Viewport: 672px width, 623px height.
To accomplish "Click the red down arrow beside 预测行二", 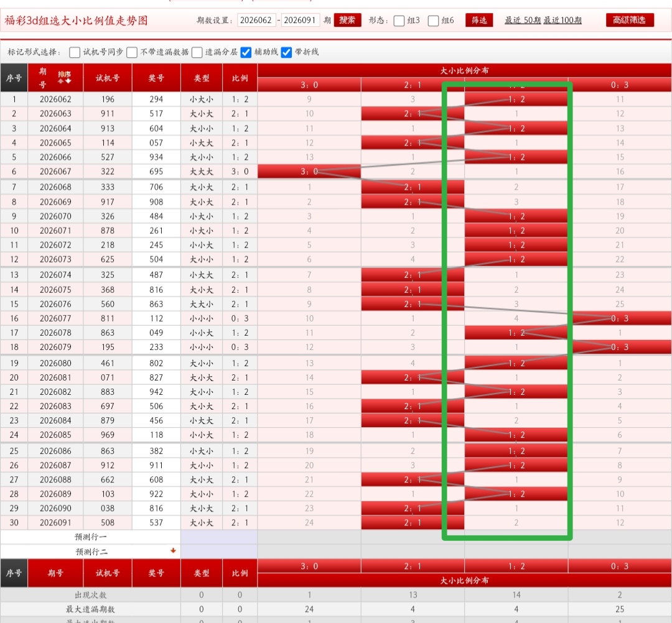I will [x=173, y=551].
